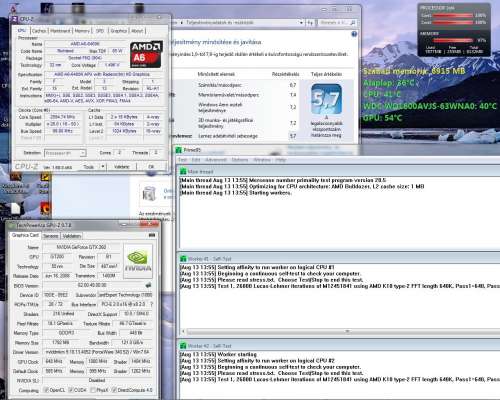Viewport: 500px width, 400px height.
Task: Expand the address bar history dropdown arrow
Action: pos(301,23)
